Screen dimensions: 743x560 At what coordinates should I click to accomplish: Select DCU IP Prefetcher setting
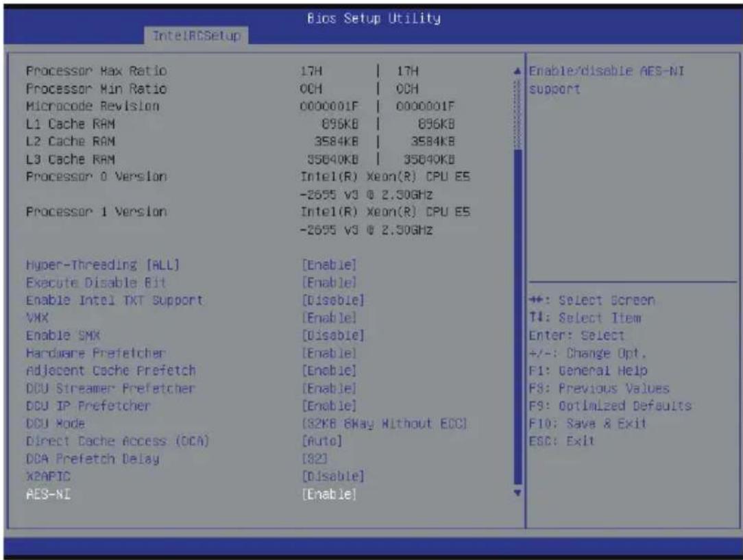(x=88, y=406)
